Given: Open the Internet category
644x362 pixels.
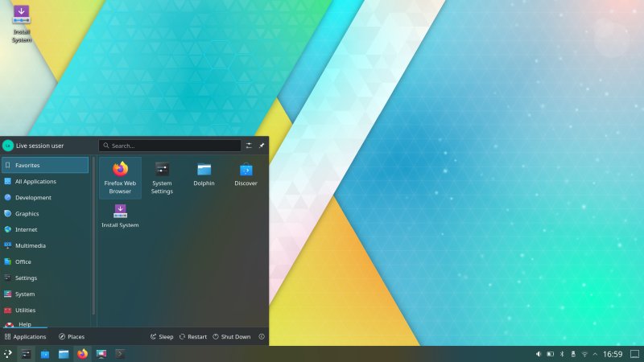Looking at the screenshot, I should click(45, 229).
